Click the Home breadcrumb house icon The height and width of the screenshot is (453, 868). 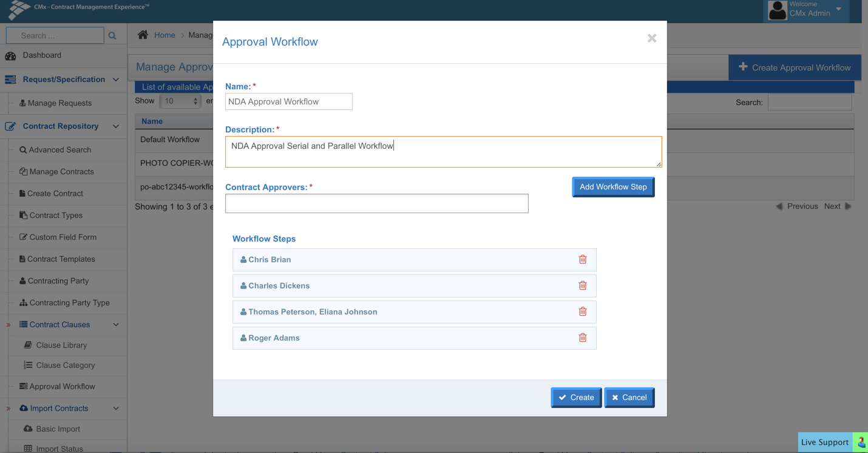tap(143, 35)
